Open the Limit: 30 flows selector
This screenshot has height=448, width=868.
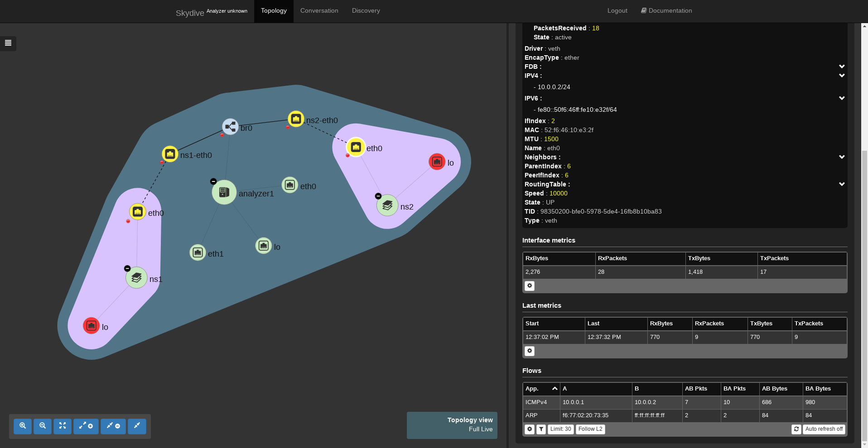(x=561, y=429)
